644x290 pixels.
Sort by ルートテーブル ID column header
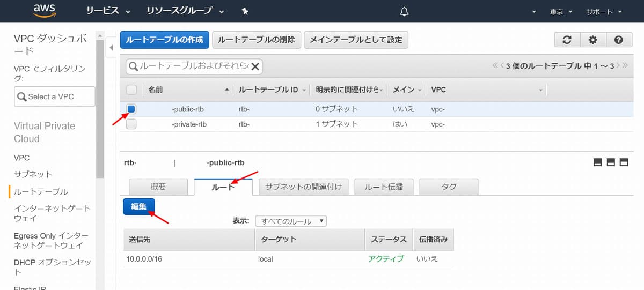[273, 90]
